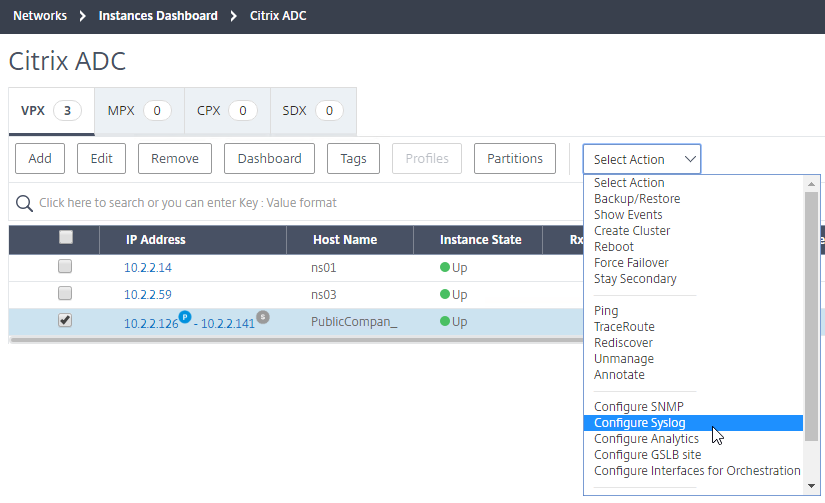Choose Ping from the action list
Viewport: 825px width, 503px height.
click(606, 311)
